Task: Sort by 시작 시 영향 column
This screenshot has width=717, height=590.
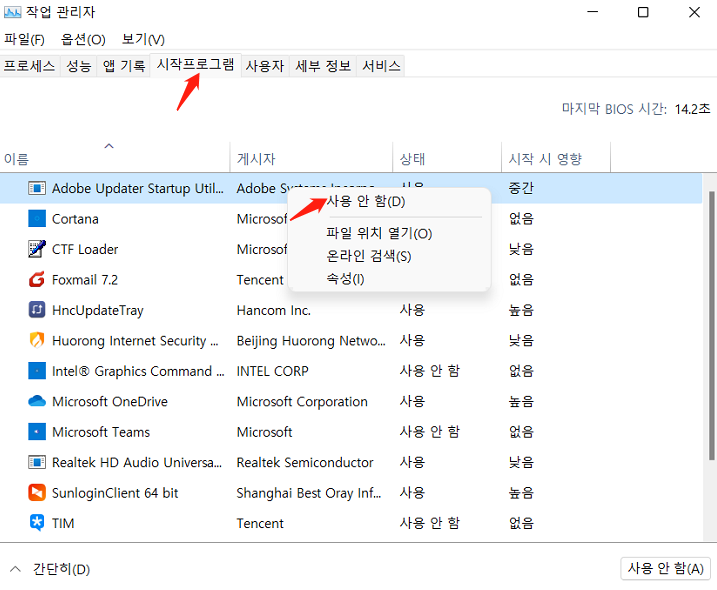Action: coord(545,159)
